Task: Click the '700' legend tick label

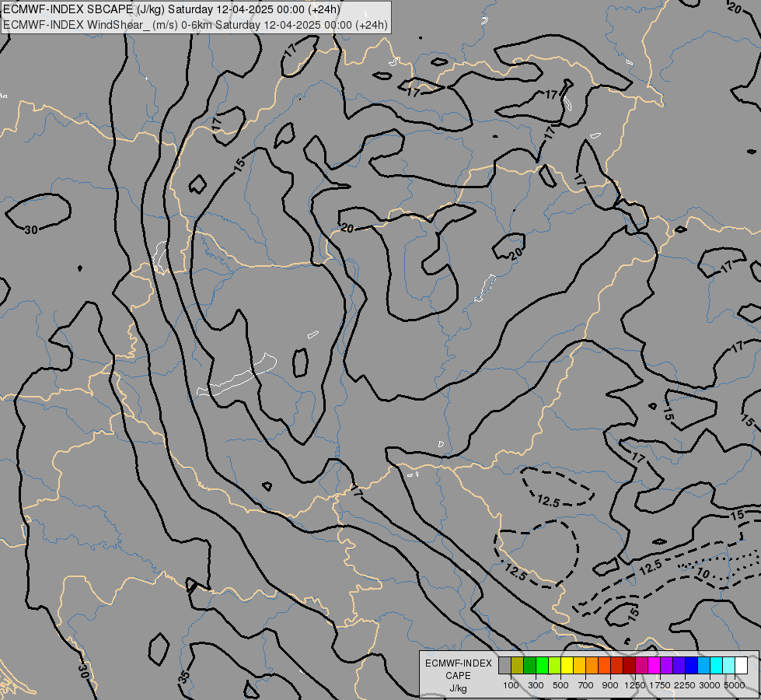Action: [x=586, y=685]
